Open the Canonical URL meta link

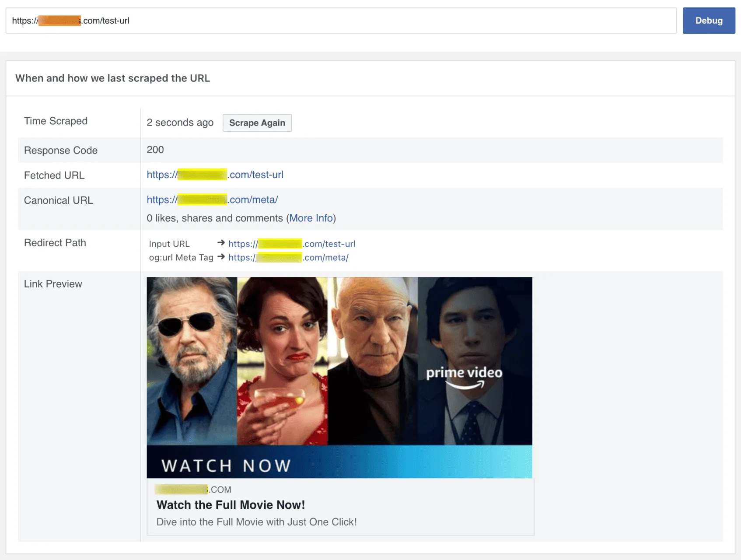[212, 199]
